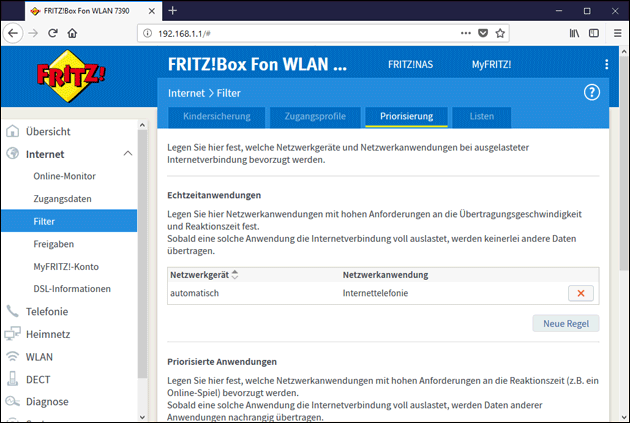
Task: Open a new browser tab
Action: click(172, 10)
